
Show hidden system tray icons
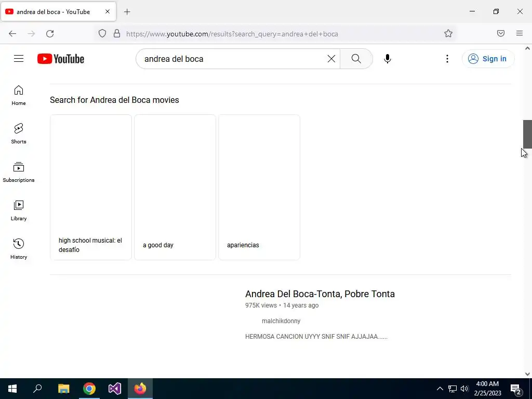[440, 389]
